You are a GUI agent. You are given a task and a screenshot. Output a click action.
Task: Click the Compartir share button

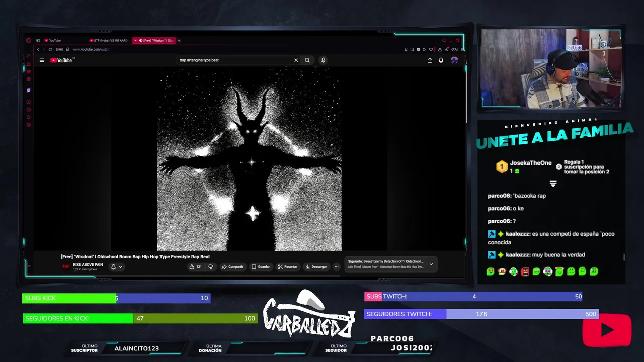(232, 267)
